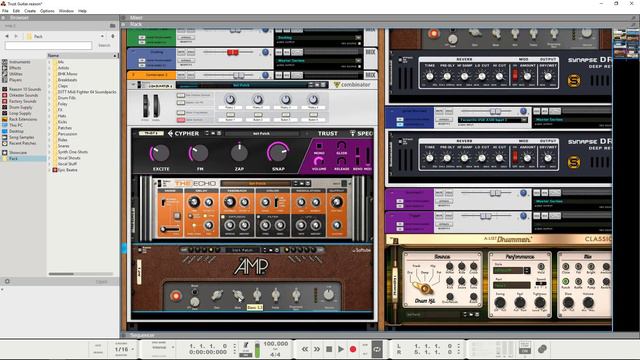Open the Help menu
Viewport: 640px width, 360px height.
[x=82, y=11]
